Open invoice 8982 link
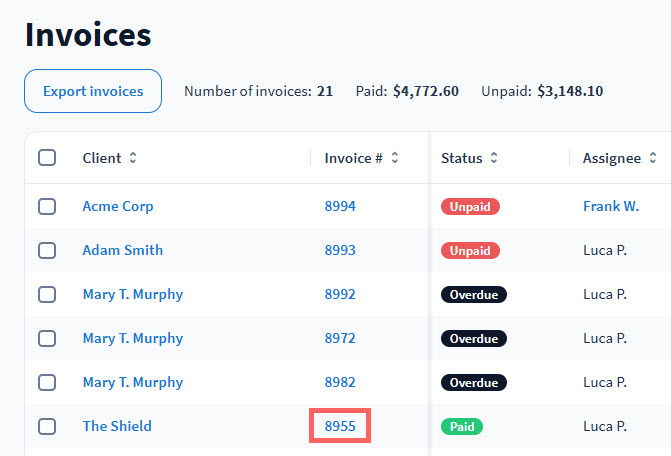 click(x=340, y=382)
